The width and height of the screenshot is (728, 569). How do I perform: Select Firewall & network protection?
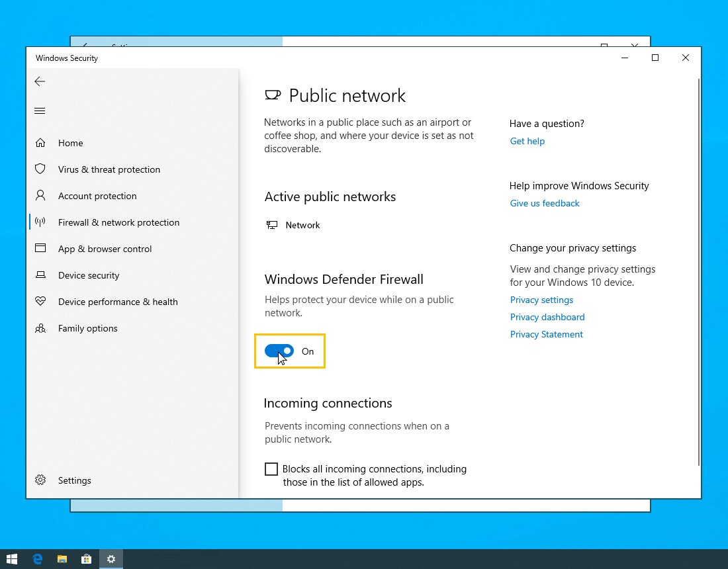tap(119, 222)
